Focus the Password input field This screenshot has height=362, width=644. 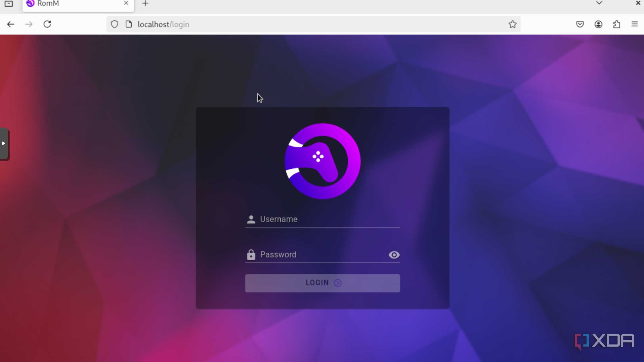click(323, 255)
